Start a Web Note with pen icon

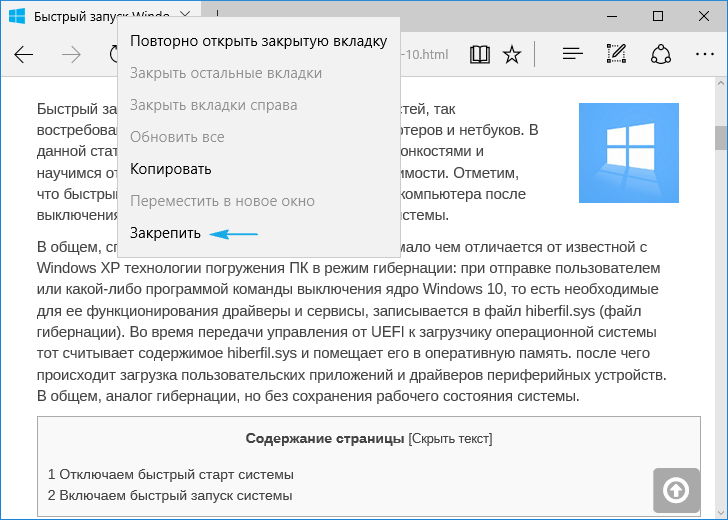pos(616,54)
